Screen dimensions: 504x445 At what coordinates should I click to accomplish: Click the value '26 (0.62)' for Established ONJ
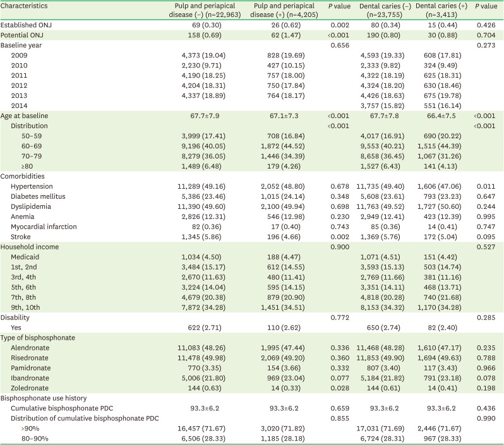coord(285,25)
